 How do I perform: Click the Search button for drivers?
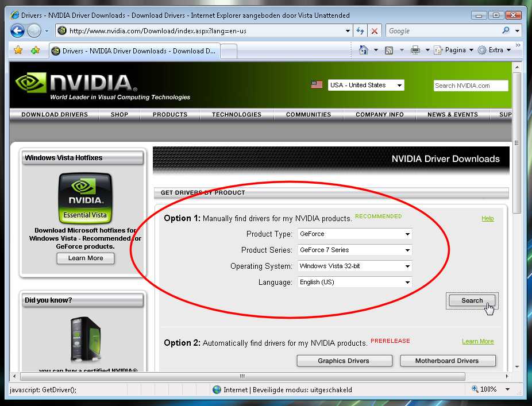[x=472, y=300]
